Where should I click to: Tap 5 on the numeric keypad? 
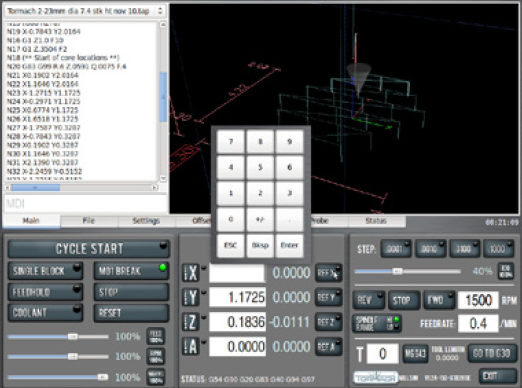260,167
